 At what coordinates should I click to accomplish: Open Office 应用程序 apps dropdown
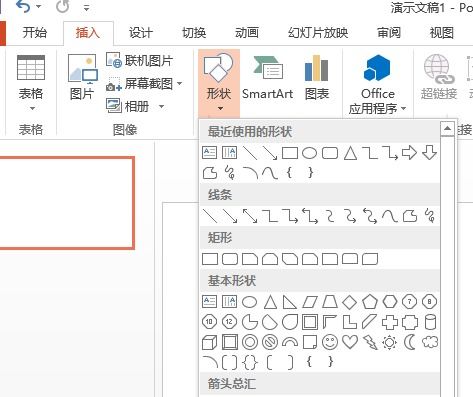pos(377,85)
